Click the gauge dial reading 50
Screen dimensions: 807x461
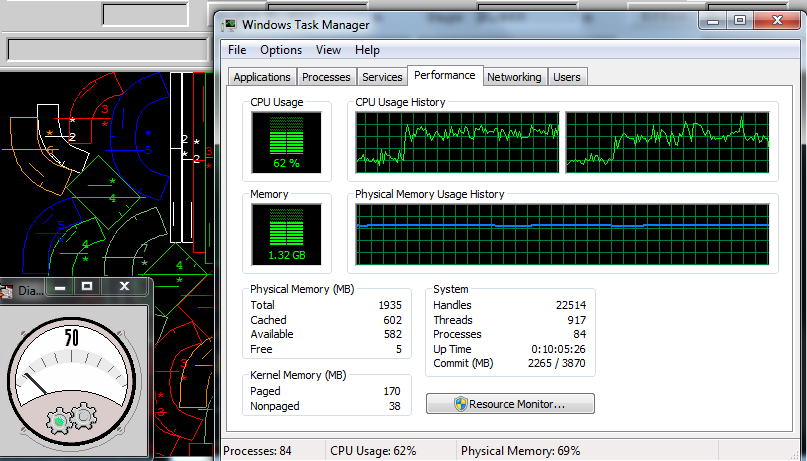pyautogui.click(x=72, y=381)
